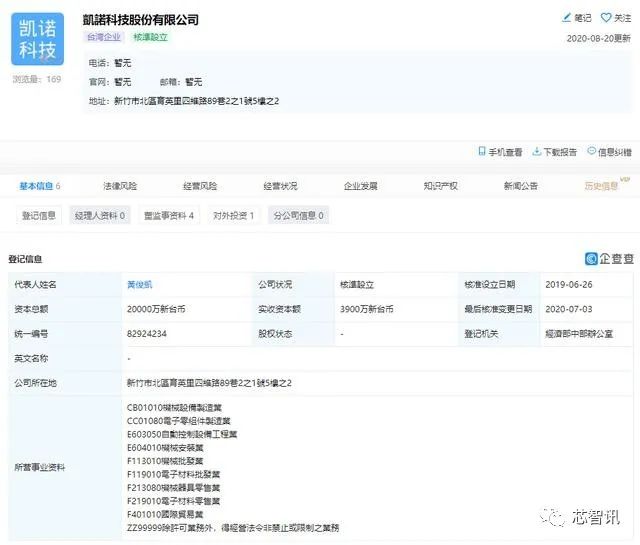Image resolution: width=640 pixels, height=545 pixels.
Task: Select the 对外投资 1 sub-tab
Action: click(x=233, y=215)
